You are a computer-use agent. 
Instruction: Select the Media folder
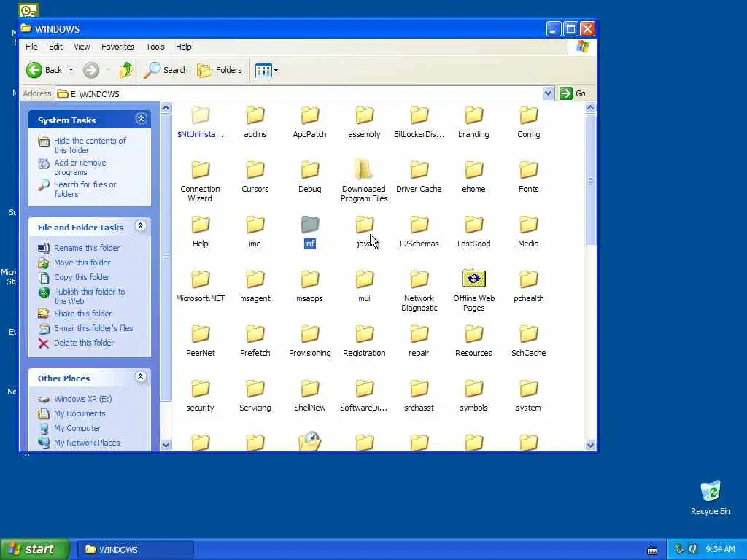529,231
